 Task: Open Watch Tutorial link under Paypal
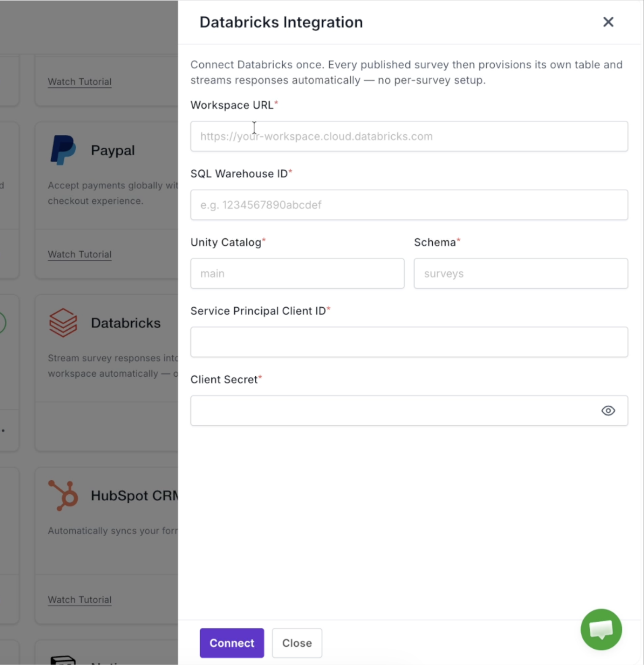(80, 254)
